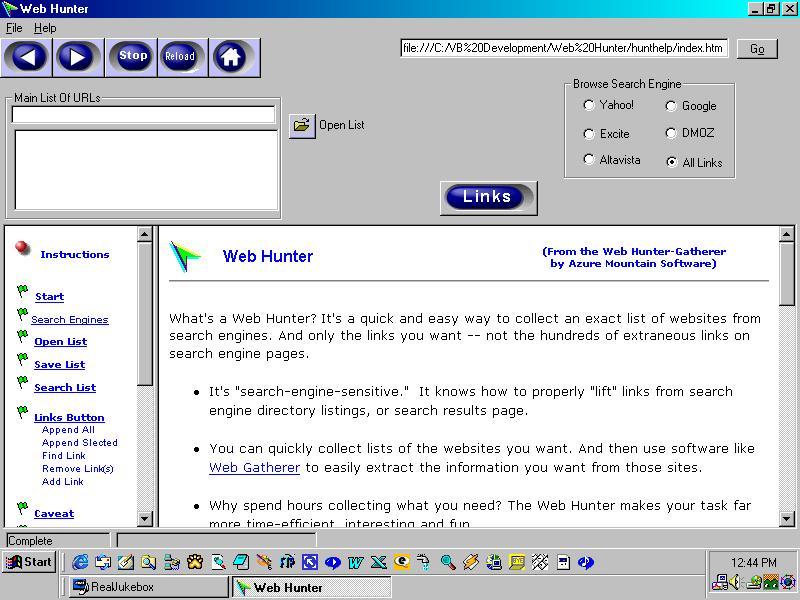Stop page loading with Stop button
Screen dimensions: 800x600
[132, 57]
